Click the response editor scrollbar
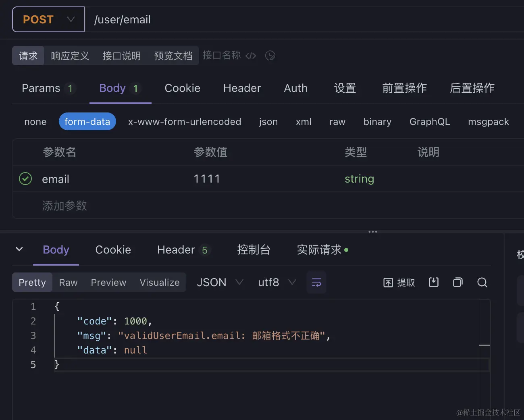Viewport: 524px width, 420px height. [485, 346]
